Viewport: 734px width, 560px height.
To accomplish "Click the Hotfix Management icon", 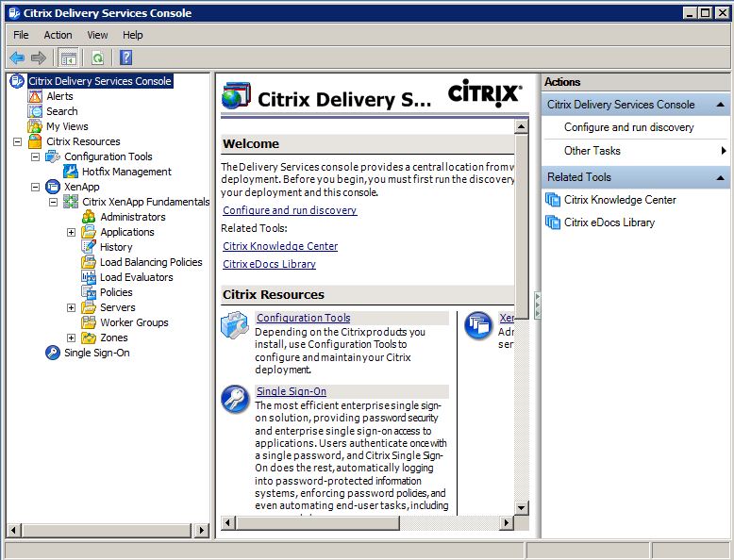I will [71, 172].
